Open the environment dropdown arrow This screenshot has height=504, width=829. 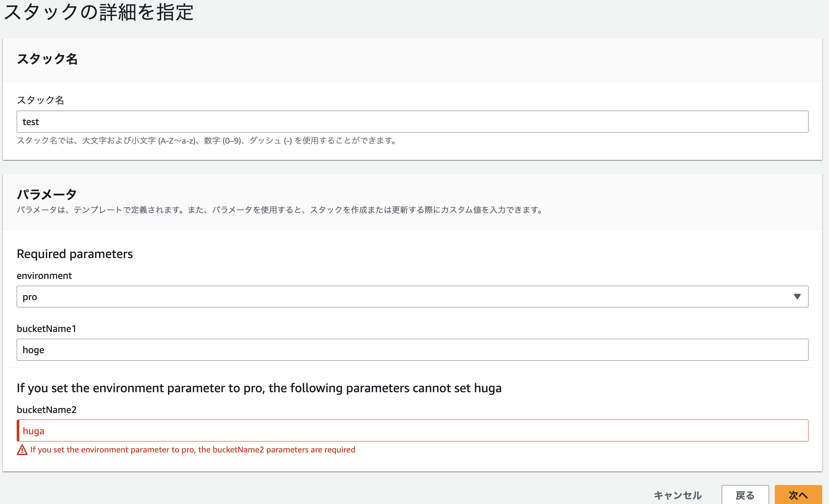[797, 296]
